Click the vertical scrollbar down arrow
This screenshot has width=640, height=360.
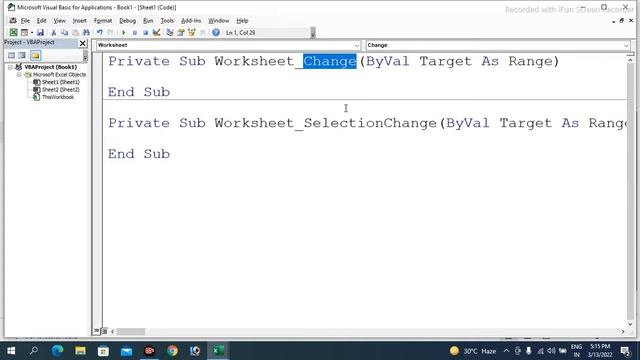(x=630, y=324)
